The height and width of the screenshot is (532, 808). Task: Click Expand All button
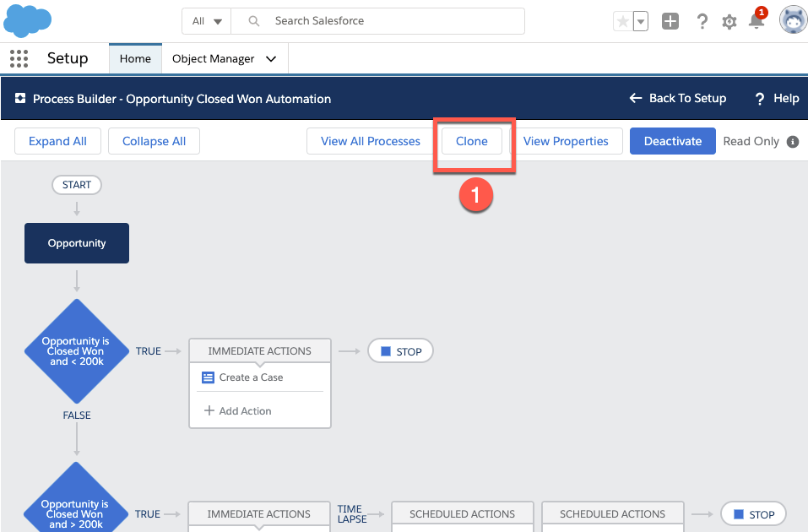coord(57,141)
